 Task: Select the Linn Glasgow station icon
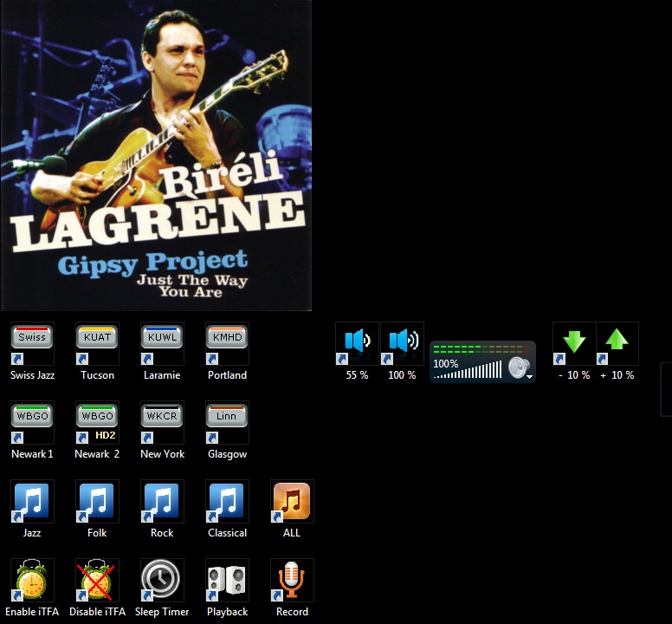227,422
